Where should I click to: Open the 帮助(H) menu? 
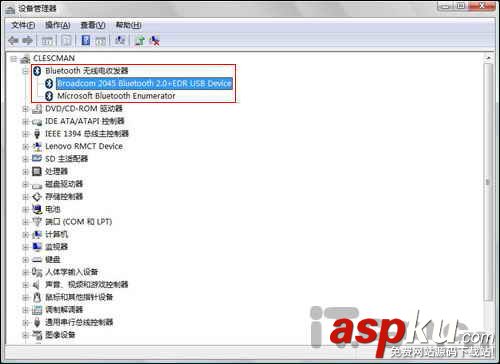128,25
